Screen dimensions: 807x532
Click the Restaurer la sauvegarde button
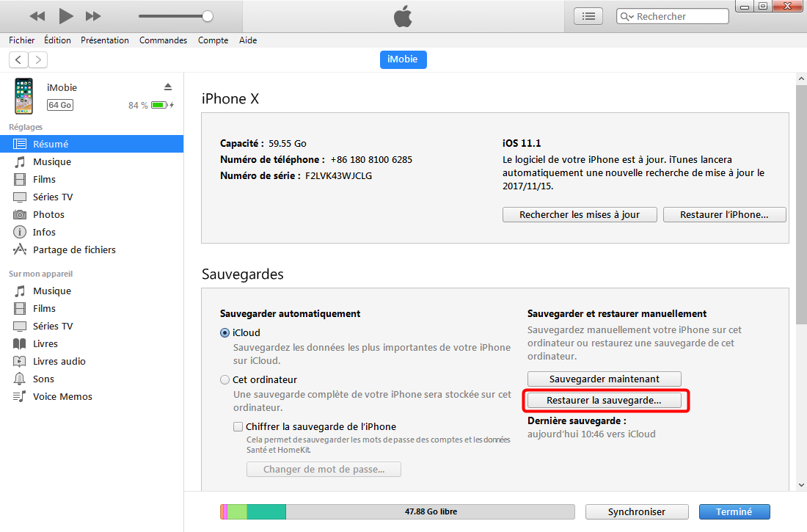[x=605, y=401]
